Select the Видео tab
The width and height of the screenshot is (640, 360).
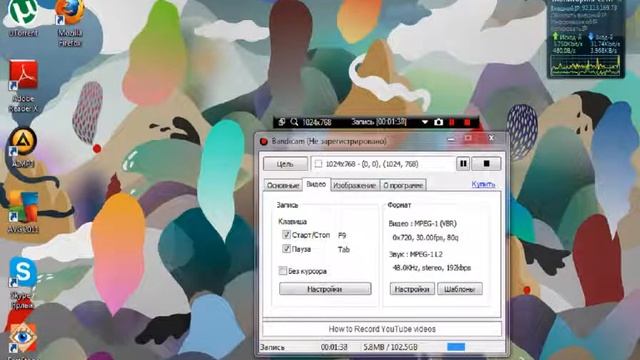[x=316, y=184]
